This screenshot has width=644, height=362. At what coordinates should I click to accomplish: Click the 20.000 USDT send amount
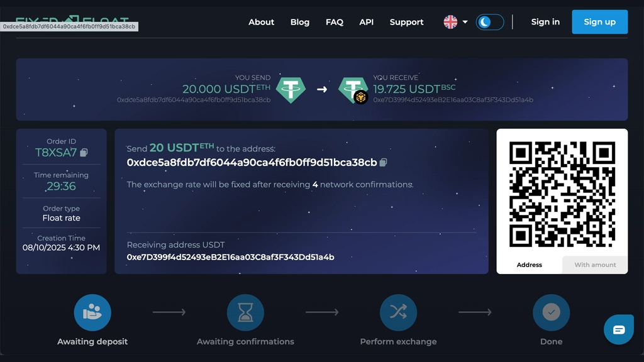click(226, 89)
